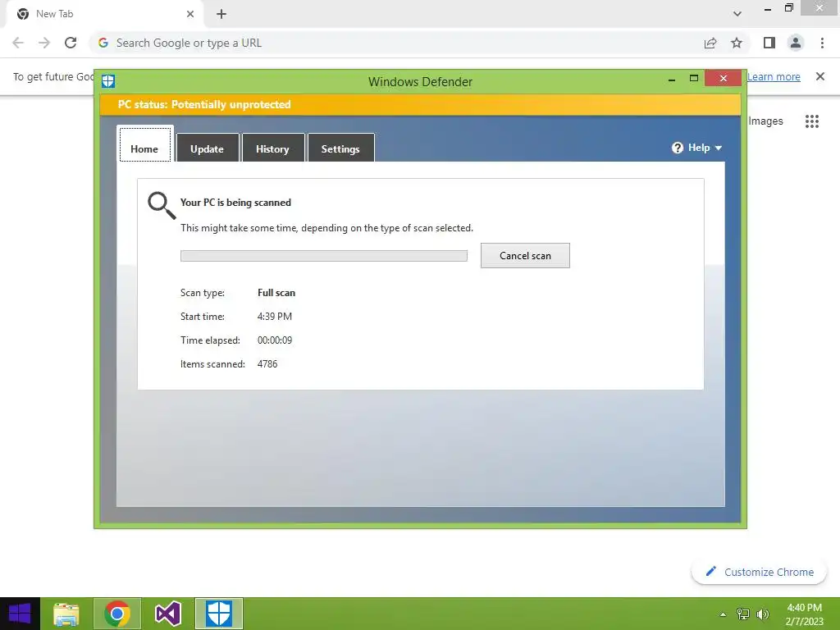
Task: Expand the Chrome tab search chevron
Action: [737, 14]
